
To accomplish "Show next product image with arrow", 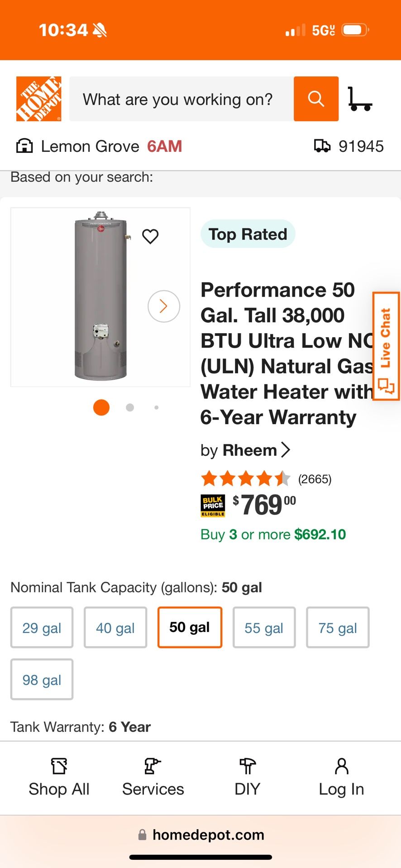I will point(164,306).
